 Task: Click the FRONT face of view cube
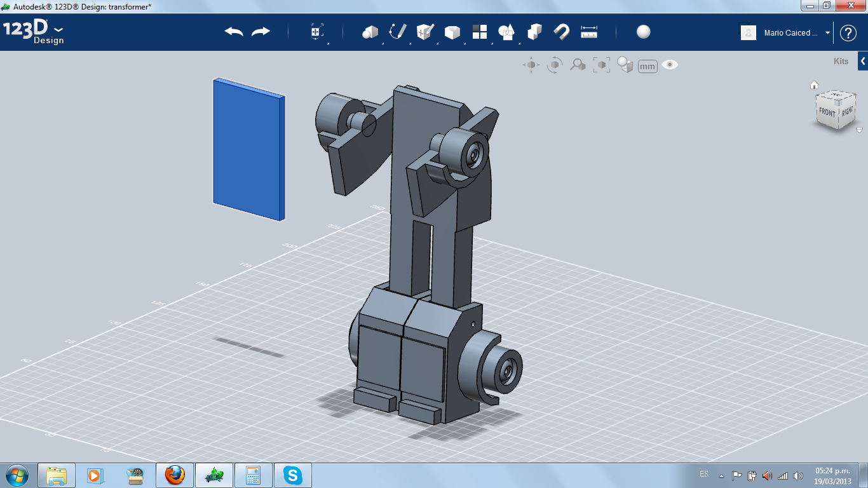pos(827,112)
